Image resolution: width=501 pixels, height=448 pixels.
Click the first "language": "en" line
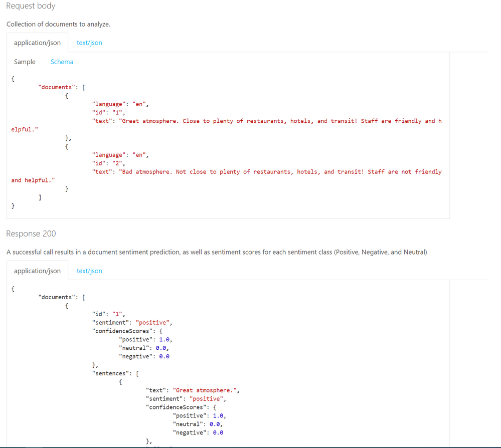click(120, 104)
